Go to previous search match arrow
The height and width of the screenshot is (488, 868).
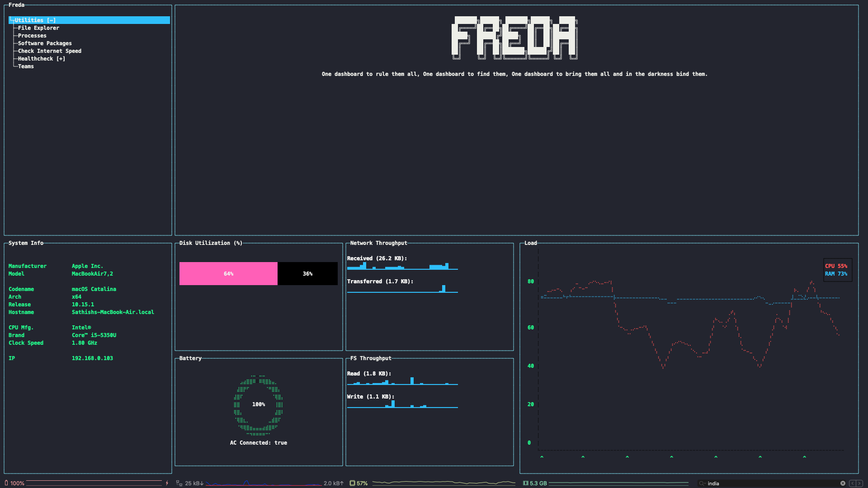(852, 483)
